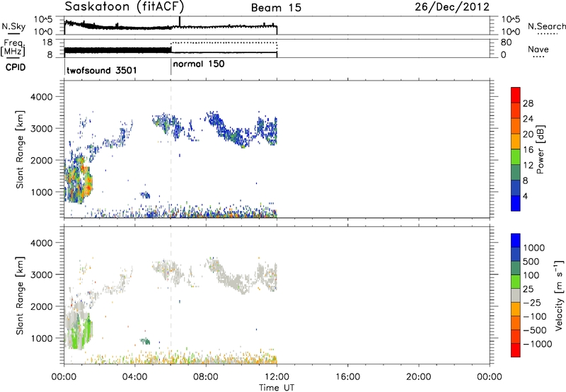The width and height of the screenshot is (566, 392).
Task: Pick the bright blue bottom segment of the Power color bar
Action: (x=516, y=203)
